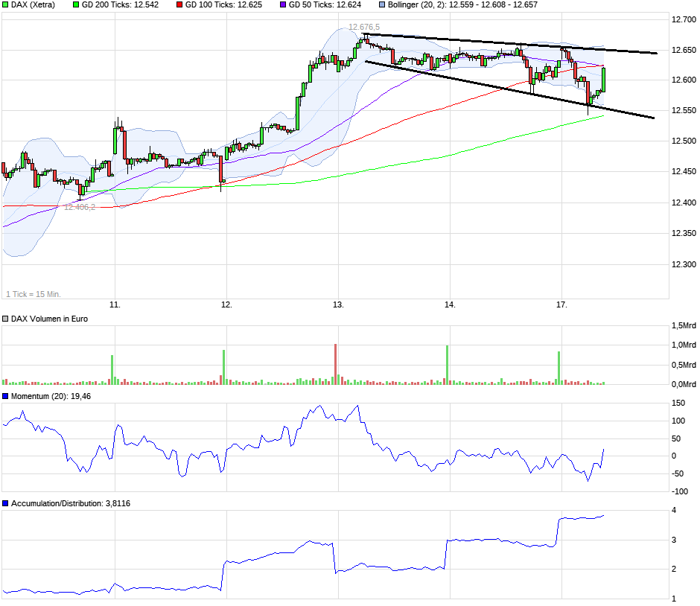700x606 pixels.
Task: Click the blue Momentum legend swatch
Action: [5, 396]
